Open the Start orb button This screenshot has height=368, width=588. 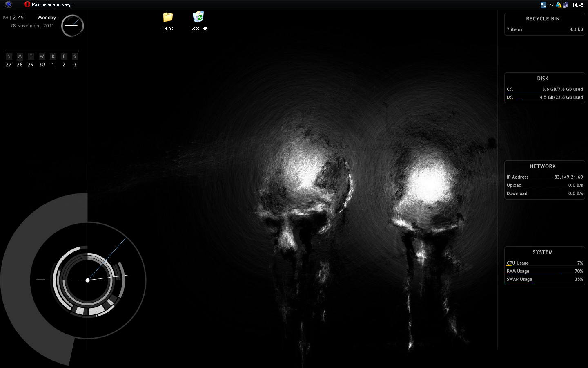[8, 4]
